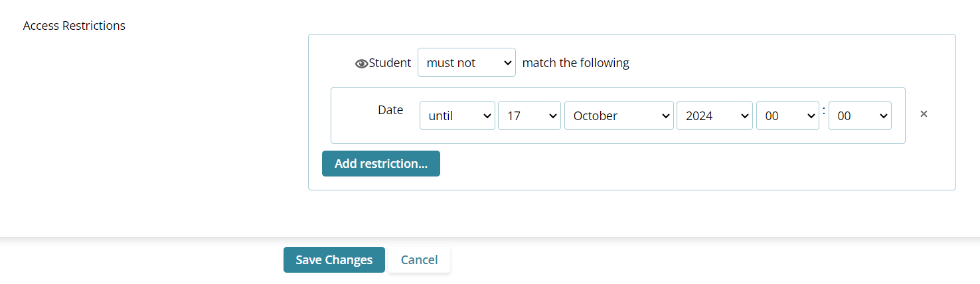Remove the date restriction with the × icon
This screenshot has width=980, height=284.
pyautogui.click(x=924, y=114)
